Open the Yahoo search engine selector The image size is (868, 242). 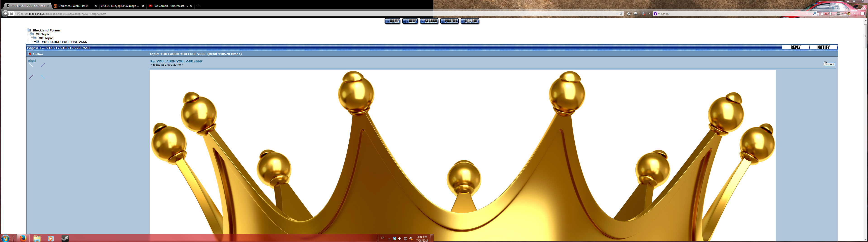656,14
